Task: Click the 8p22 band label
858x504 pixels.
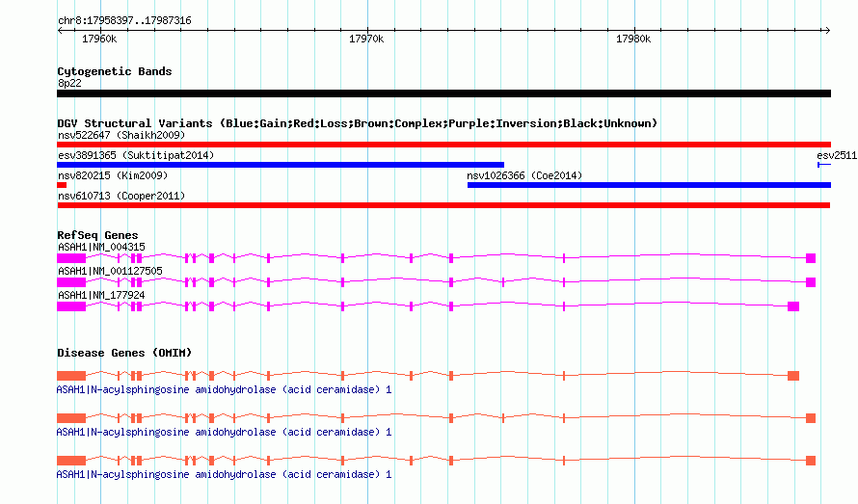Action: point(69,83)
